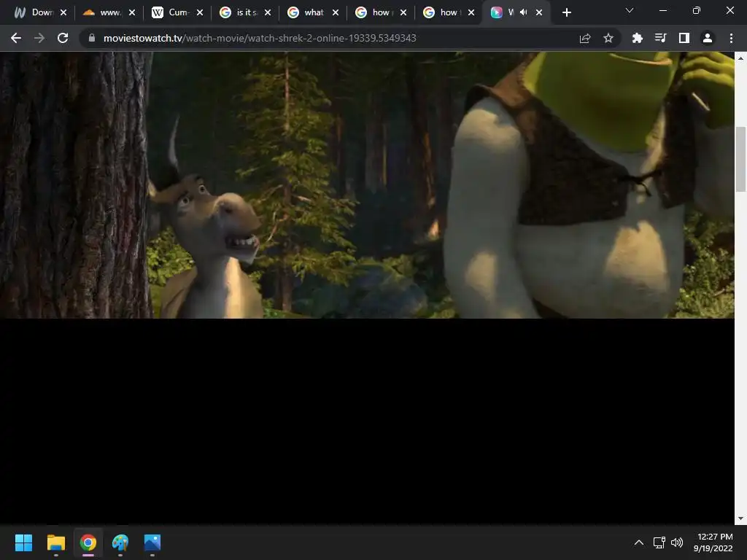Close the 'is it s' tab
Viewport: 747px width, 560px height.
pos(268,13)
